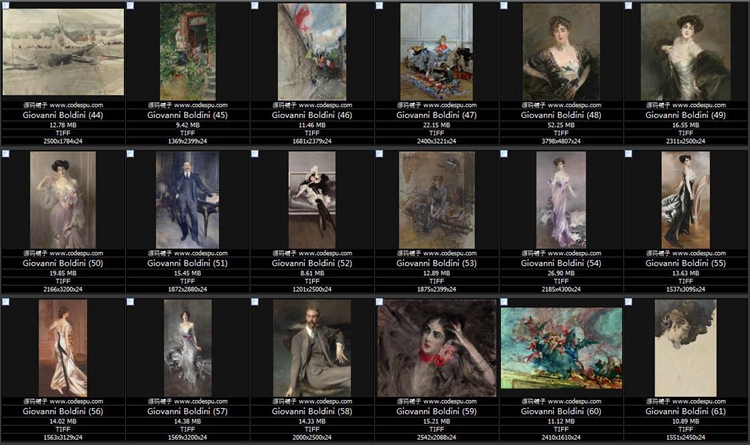Screen dimensions: 750x445
Task: Select the file name 'Giovanni Boldini (47)'
Action: click(436, 115)
